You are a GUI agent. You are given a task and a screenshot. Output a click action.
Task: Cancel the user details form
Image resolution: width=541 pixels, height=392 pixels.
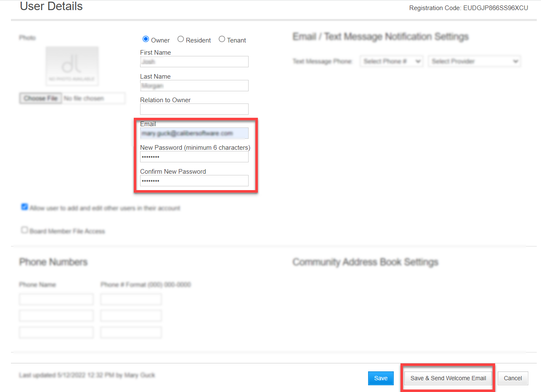512,378
